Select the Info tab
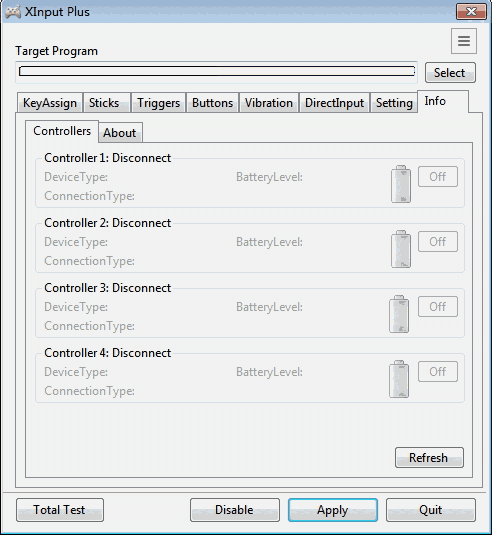Screen dimensions: 492x535 pyautogui.click(x=443, y=101)
